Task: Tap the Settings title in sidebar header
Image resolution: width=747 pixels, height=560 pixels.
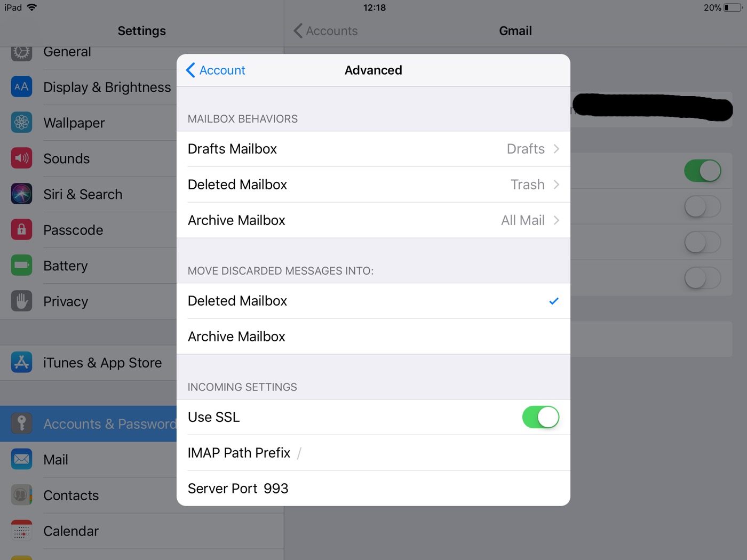Action: (142, 31)
